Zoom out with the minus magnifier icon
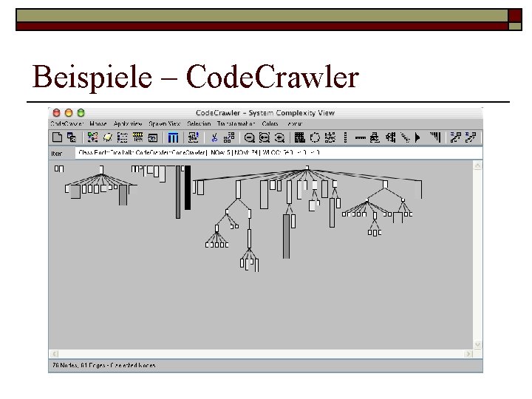The image size is (532, 399). tap(250, 137)
